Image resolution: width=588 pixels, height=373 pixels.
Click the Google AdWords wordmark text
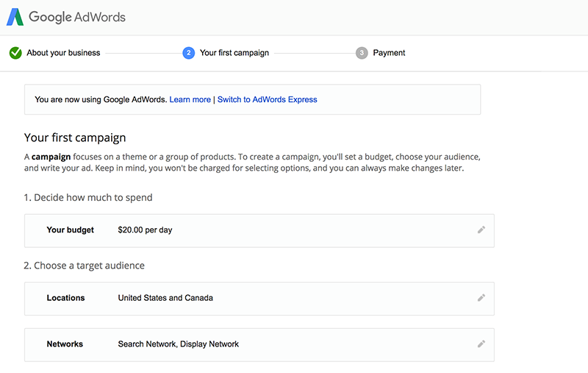coord(77,17)
